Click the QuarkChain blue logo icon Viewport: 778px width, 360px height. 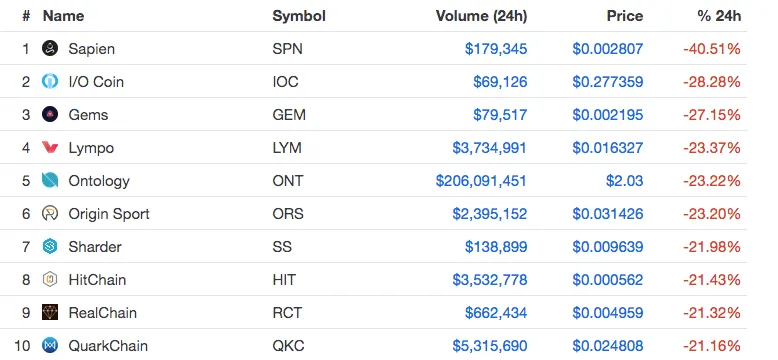coord(50,345)
